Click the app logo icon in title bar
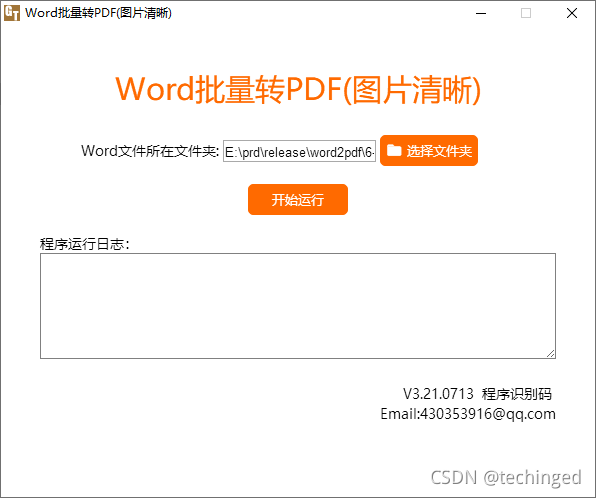Viewport: 596px width, 498px height. (x=12, y=13)
